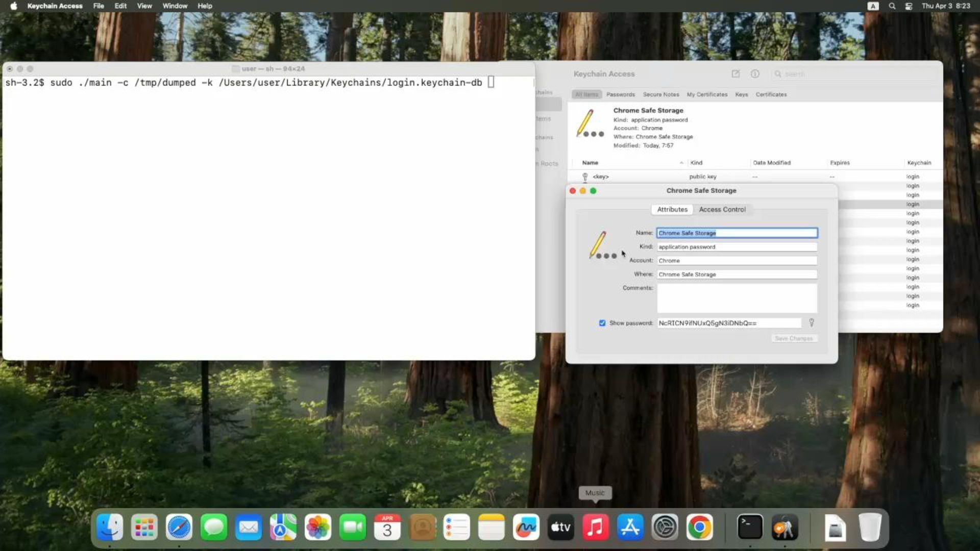Screen dimensions: 980x551
Task: Click the Keychain Access search field
Action: 853,74
